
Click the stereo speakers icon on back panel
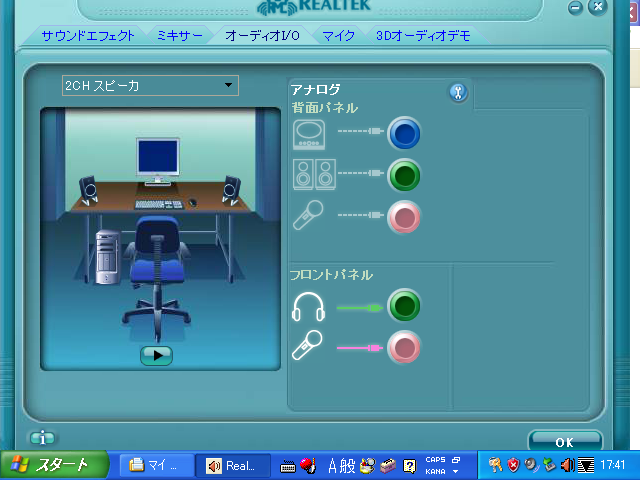click(314, 174)
